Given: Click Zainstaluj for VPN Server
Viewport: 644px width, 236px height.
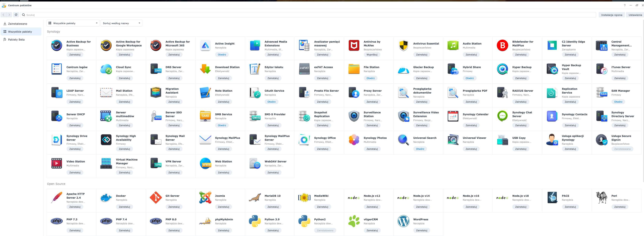Looking at the screenshot, I should 174,173.
